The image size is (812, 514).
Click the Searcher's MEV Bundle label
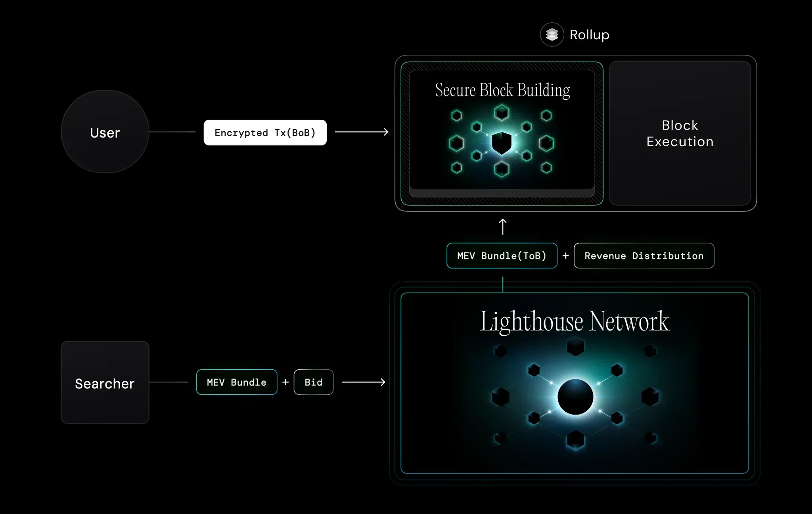(236, 382)
